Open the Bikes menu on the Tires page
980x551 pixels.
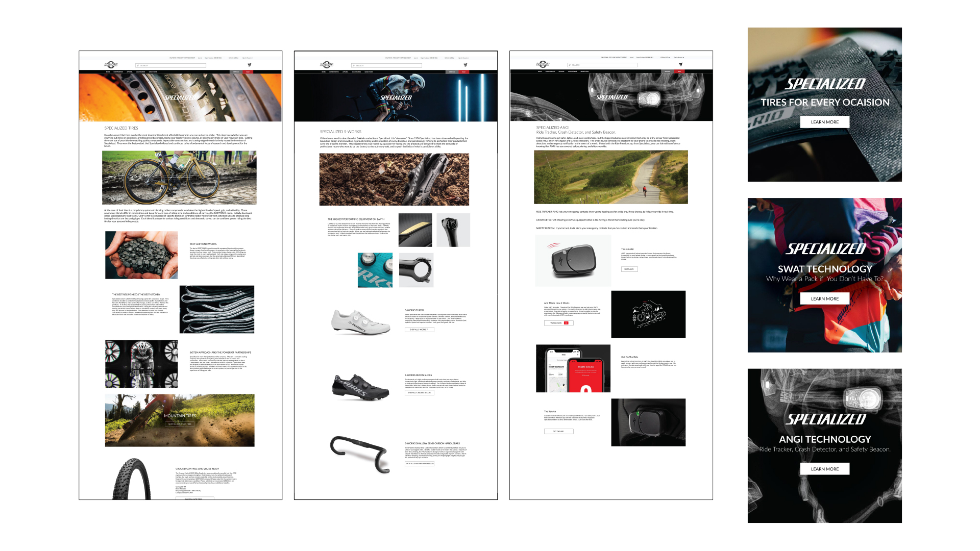pyautogui.click(x=108, y=72)
